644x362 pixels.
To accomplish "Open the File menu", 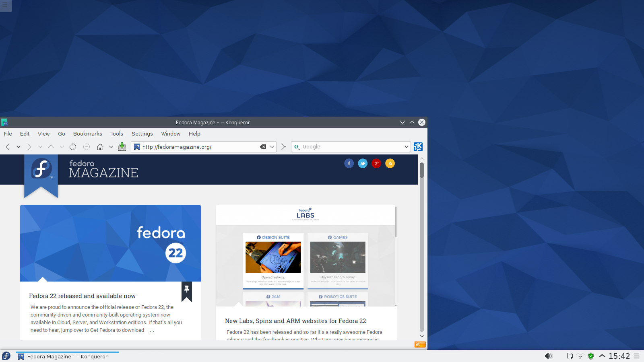I will click(x=8, y=134).
